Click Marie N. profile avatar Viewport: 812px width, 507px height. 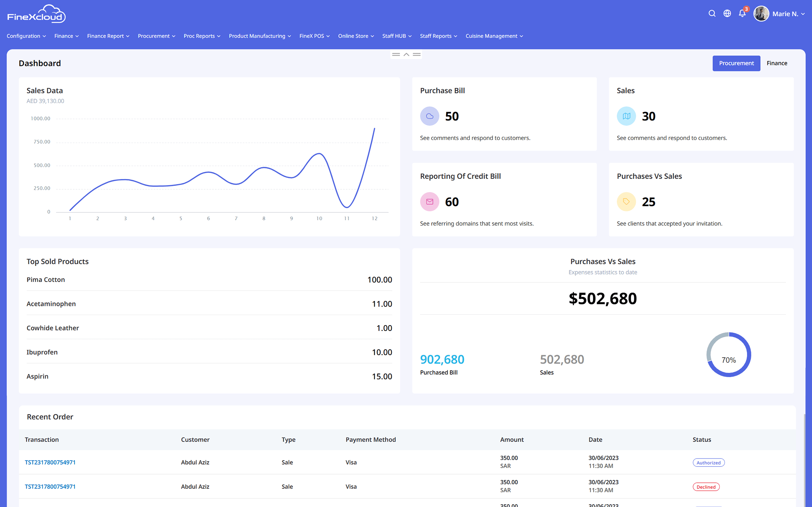(x=761, y=14)
